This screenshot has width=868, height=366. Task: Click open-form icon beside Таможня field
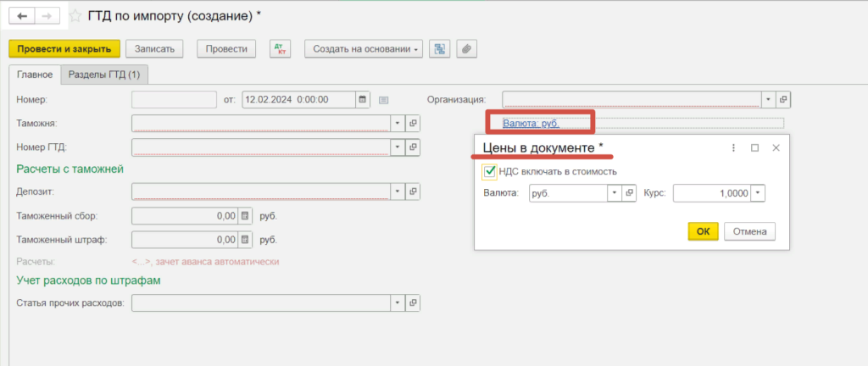pyautogui.click(x=414, y=123)
